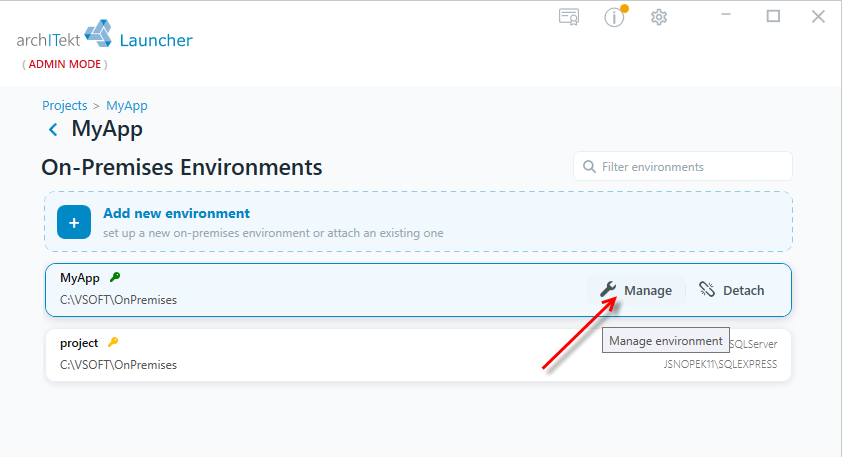Click the broken-link Detach icon
The image size is (842, 457).
pos(707,289)
